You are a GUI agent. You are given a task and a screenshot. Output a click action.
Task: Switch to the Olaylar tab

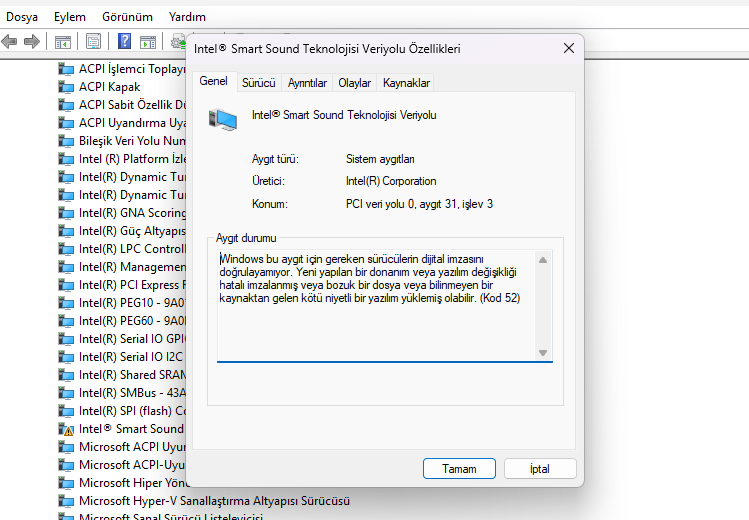(x=354, y=83)
